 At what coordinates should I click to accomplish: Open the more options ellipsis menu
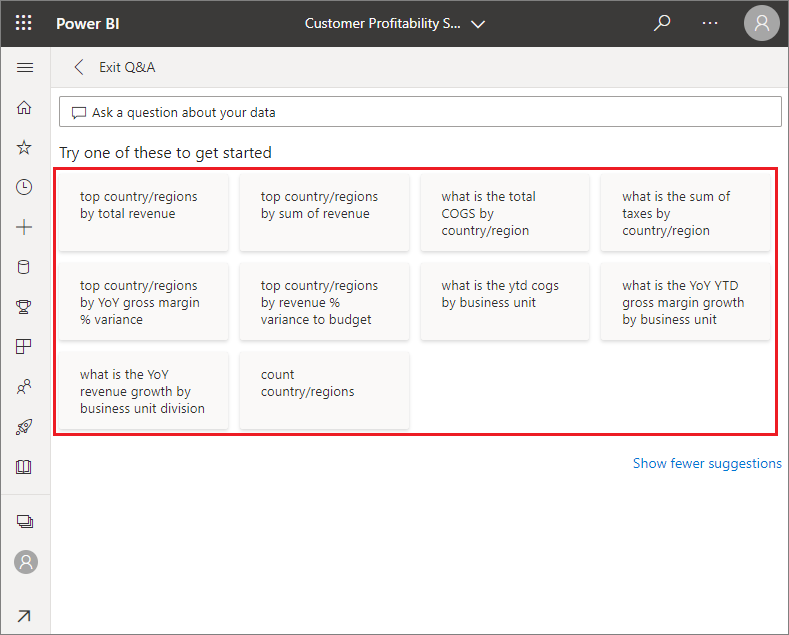[710, 23]
